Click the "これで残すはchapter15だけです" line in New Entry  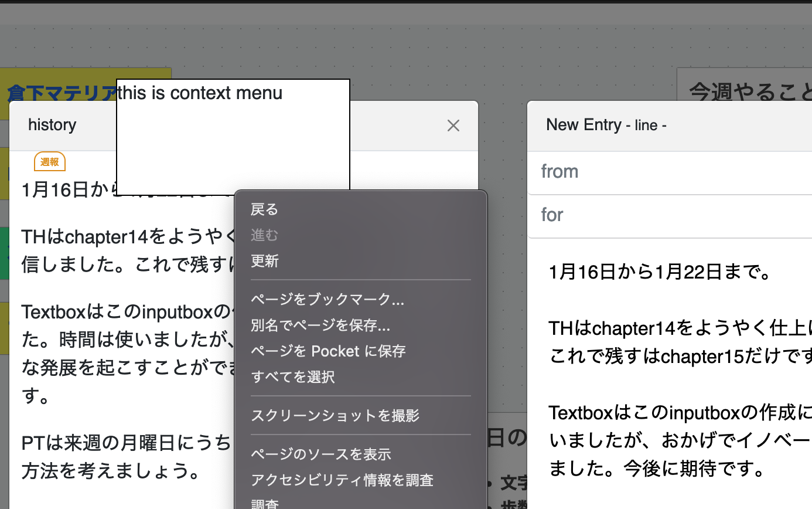[680, 355]
